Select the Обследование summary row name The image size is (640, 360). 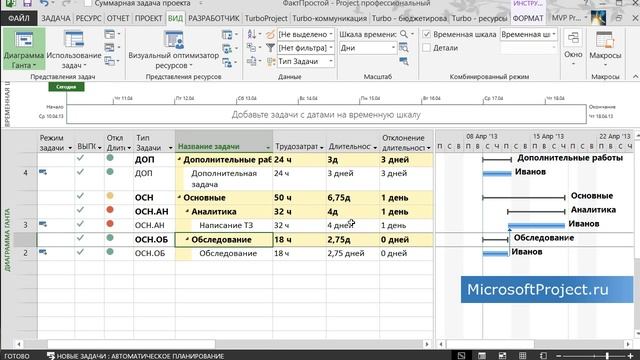click(x=224, y=240)
